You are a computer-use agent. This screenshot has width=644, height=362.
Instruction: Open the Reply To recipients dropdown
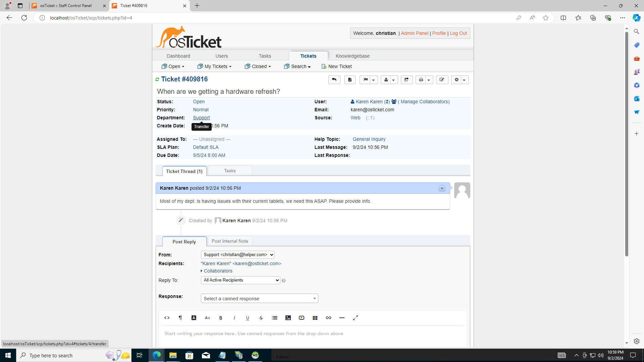[x=240, y=280]
